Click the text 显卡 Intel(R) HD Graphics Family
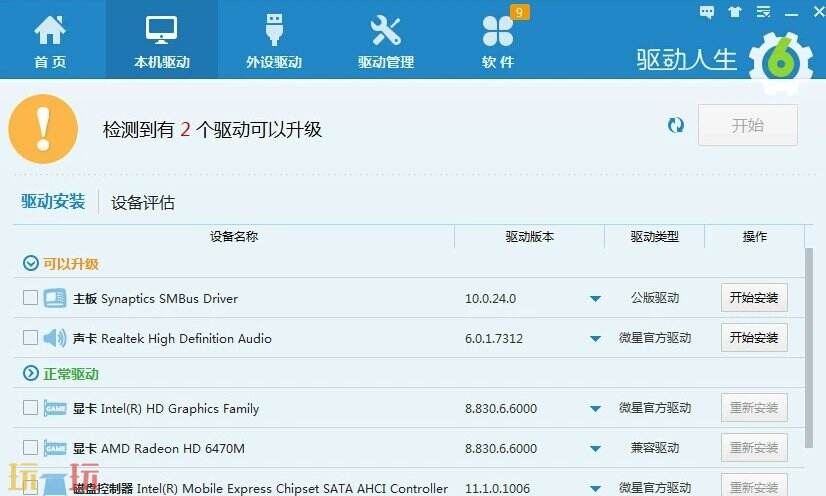The width and height of the screenshot is (826, 496). pos(166,409)
